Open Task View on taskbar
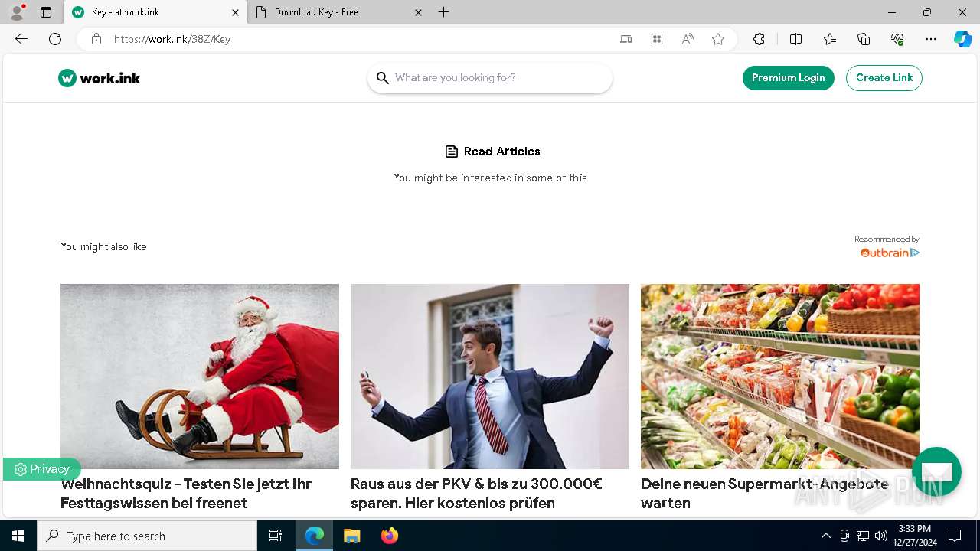The image size is (980, 551). (x=276, y=536)
